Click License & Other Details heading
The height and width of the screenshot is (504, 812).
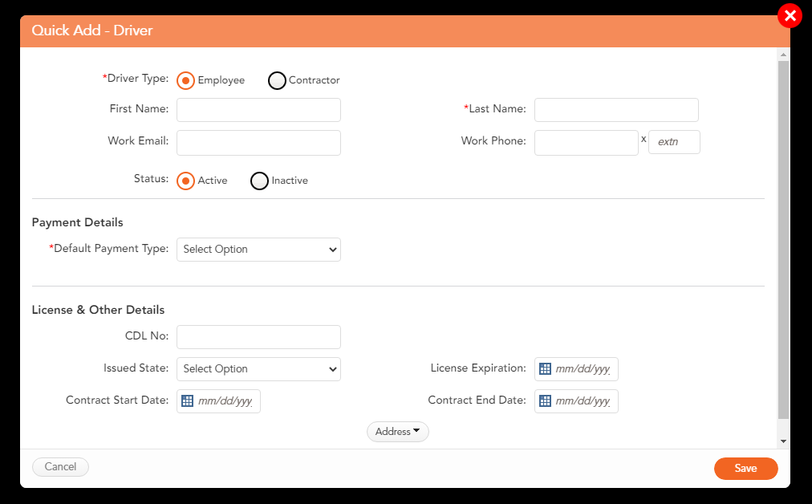pyautogui.click(x=99, y=310)
